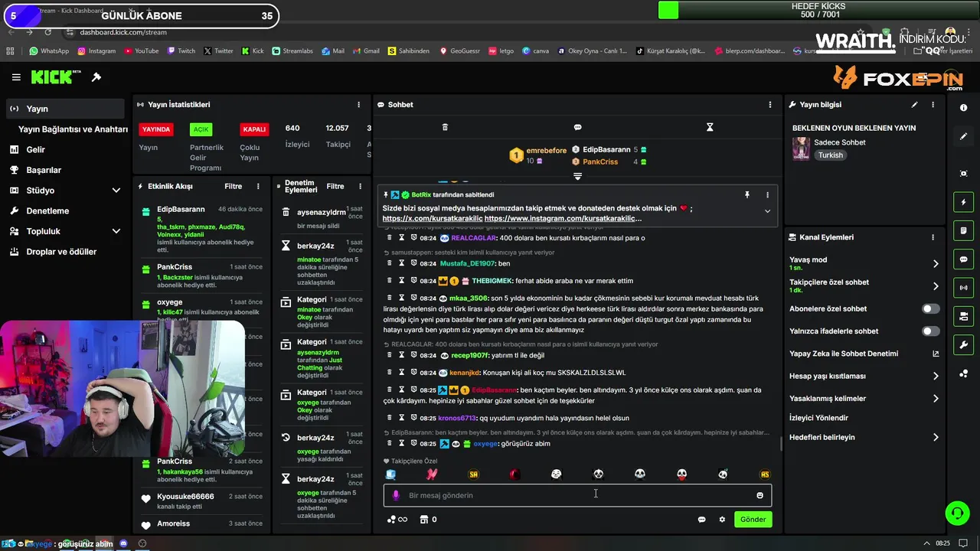This screenshot has height=551, width=980.
Task: Select the SA emote in emote row
Action: pyautogui.click(x=473, y=474)
